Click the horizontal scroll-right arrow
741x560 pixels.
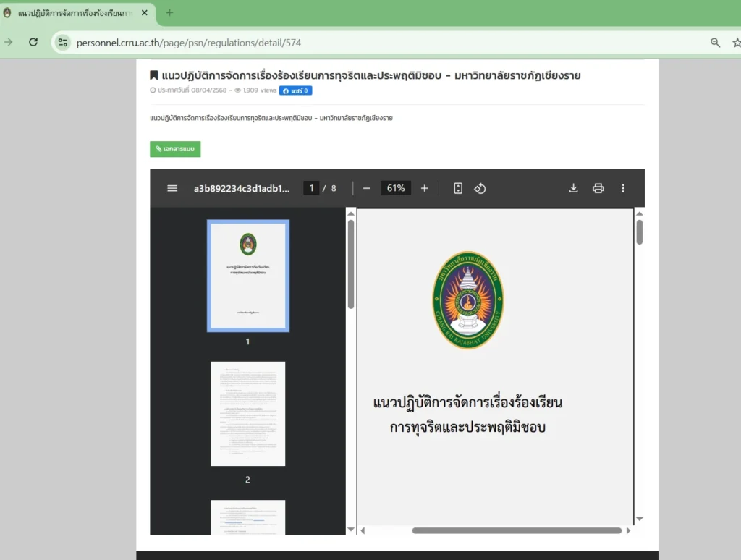pos(628,531)
